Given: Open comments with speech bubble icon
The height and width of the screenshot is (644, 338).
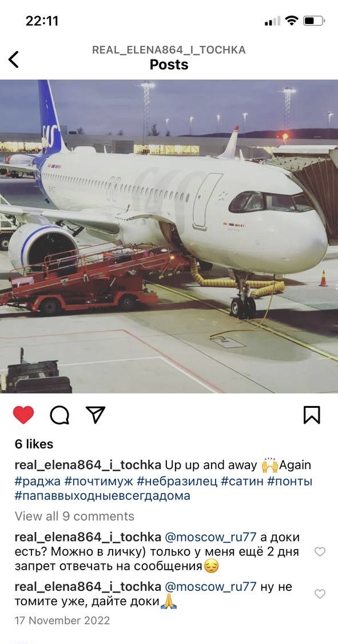Looking at the screenshot, I should (59, 415).
